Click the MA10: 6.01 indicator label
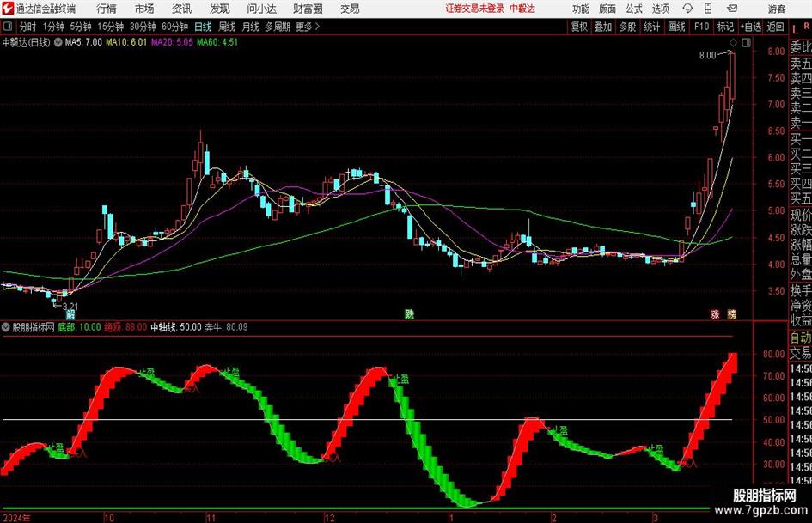The image size is (812, 523). coord(126,42)
